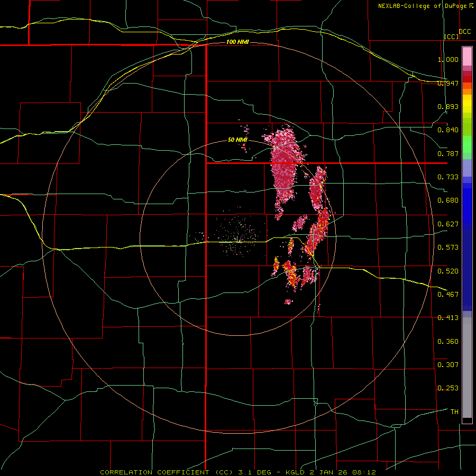
Task: Select the 0.573 color scale value
Action: point(448,248)
